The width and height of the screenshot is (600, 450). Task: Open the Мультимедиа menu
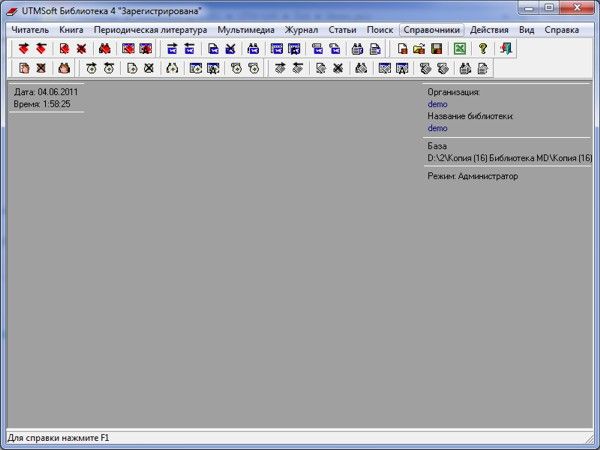click(246, 30)
